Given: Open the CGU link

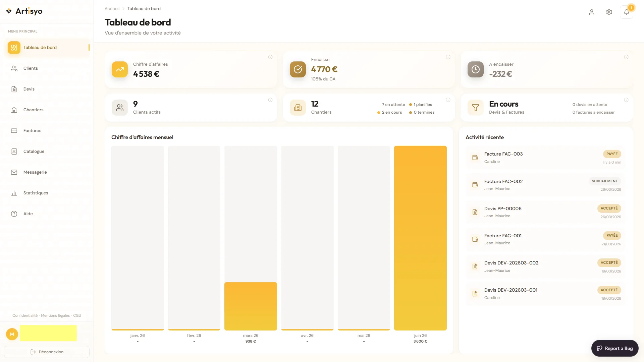Looking at the screenshot, I should pos(77,316).
